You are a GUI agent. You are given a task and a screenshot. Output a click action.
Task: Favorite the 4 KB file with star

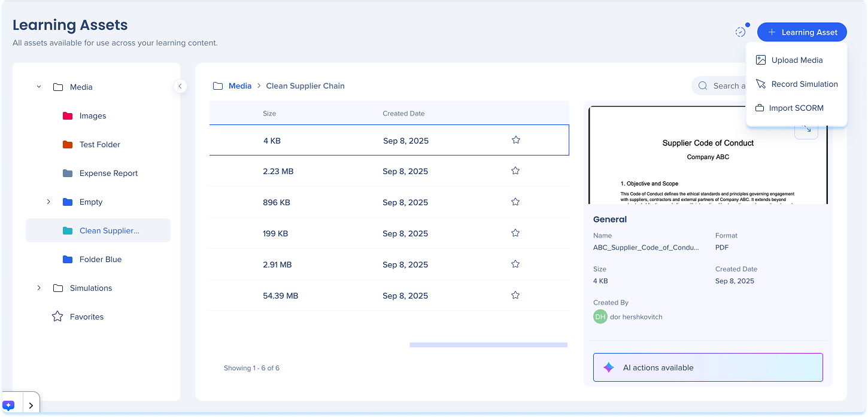tap(515, 140)
